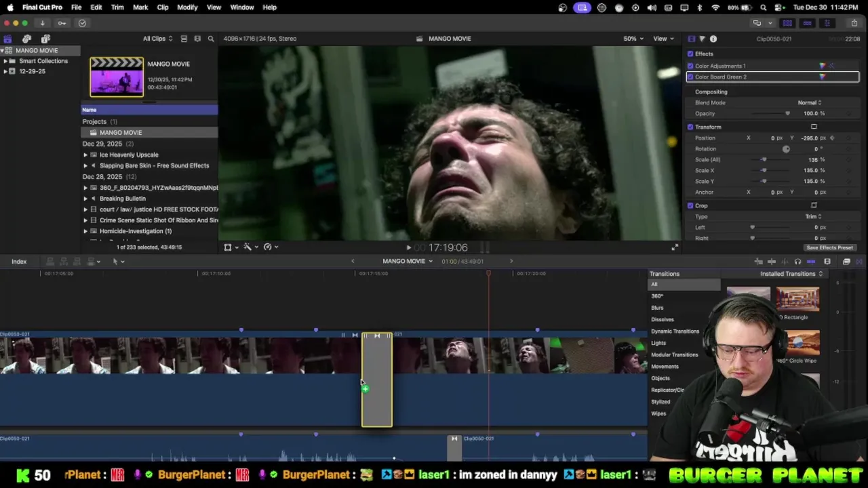The height and width of the screenshot is (488, 868).
Task: Toggle clip appearance filmstrip/list icon in browser
Action: point(183,39)
